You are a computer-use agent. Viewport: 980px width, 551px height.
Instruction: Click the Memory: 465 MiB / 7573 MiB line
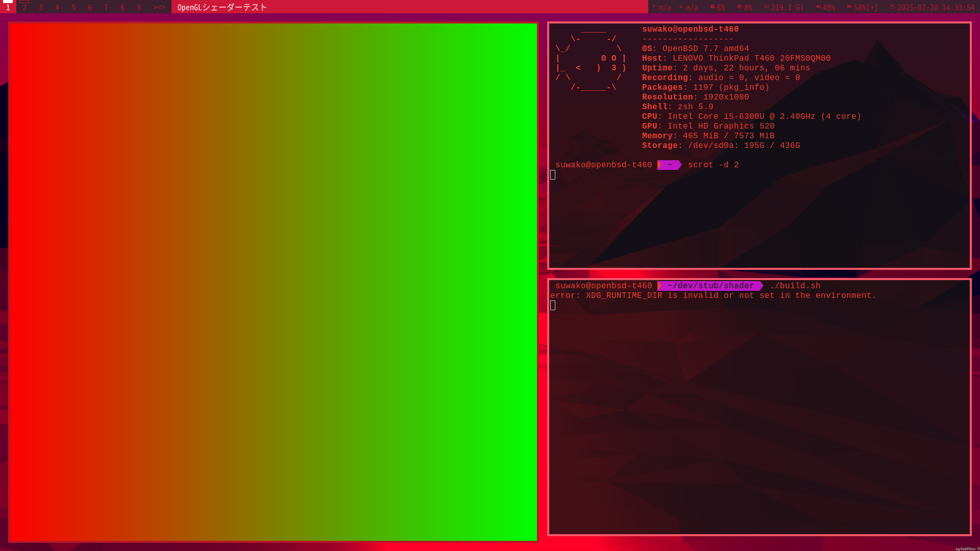(708, 136)
